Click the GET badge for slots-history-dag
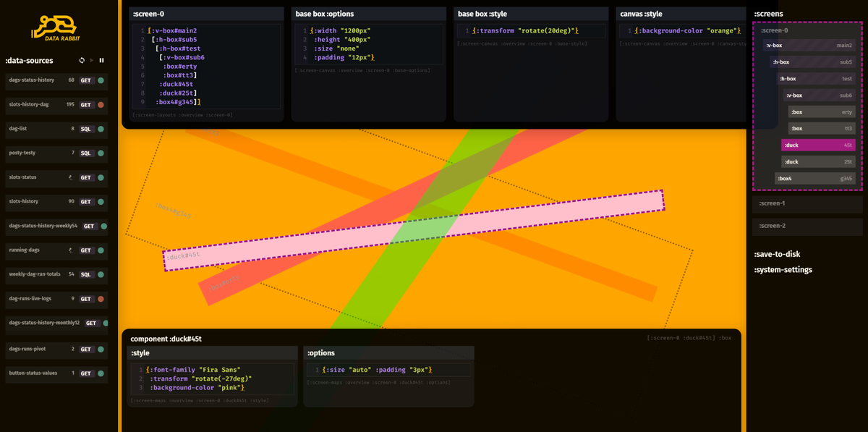Image resolution: width=868 pixels, height=432 pixels. point(86,105)
